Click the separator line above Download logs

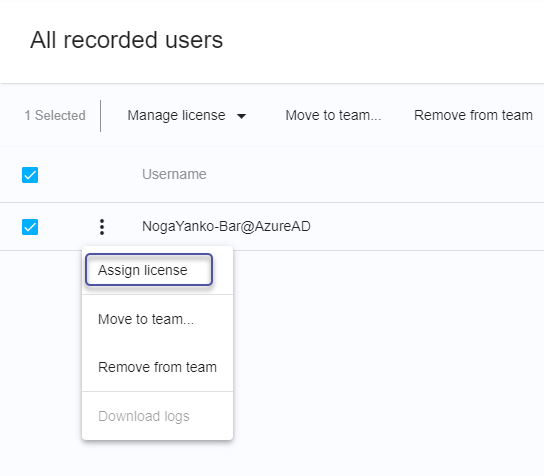[157, 392]
